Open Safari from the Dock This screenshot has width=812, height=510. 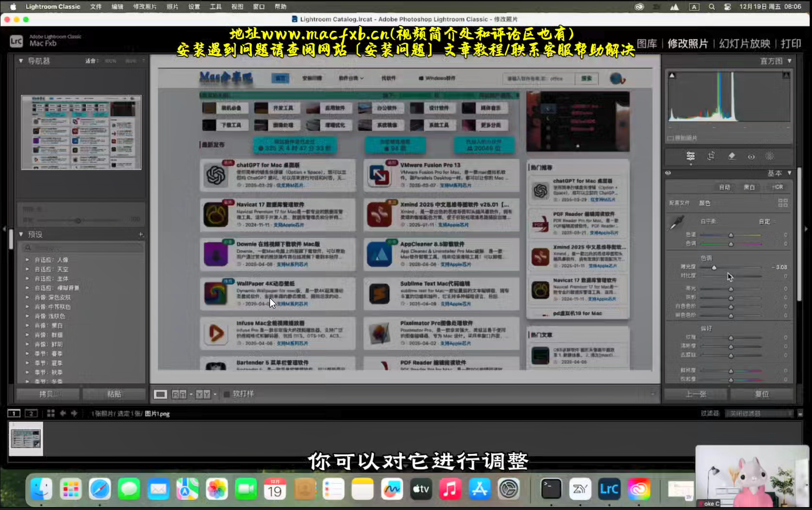coord(100,489)
